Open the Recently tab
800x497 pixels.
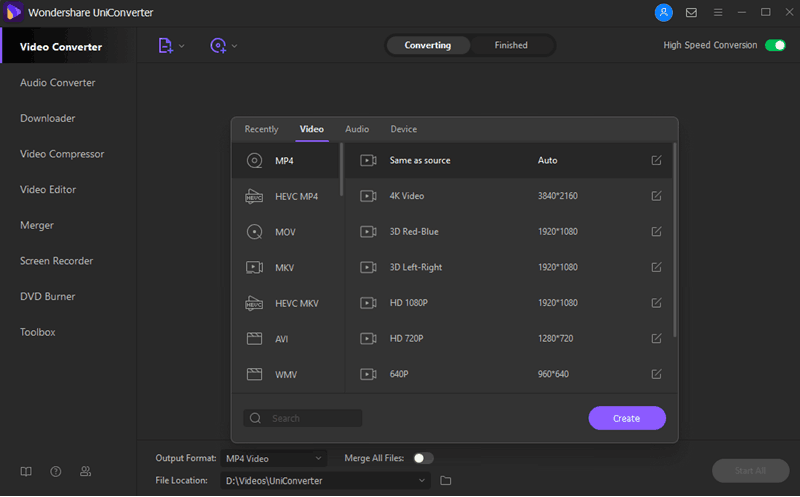(x=261, y=129)
